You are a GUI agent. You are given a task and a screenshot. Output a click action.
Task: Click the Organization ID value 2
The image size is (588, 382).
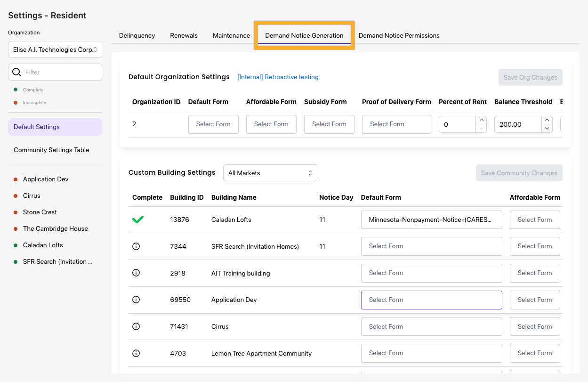coord(134,124)
